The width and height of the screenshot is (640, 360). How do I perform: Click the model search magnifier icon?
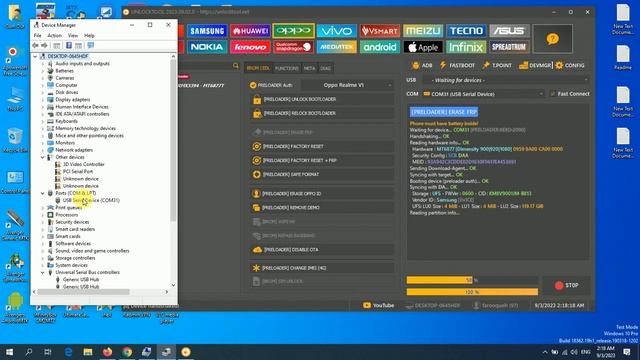[x=236, y=66]
